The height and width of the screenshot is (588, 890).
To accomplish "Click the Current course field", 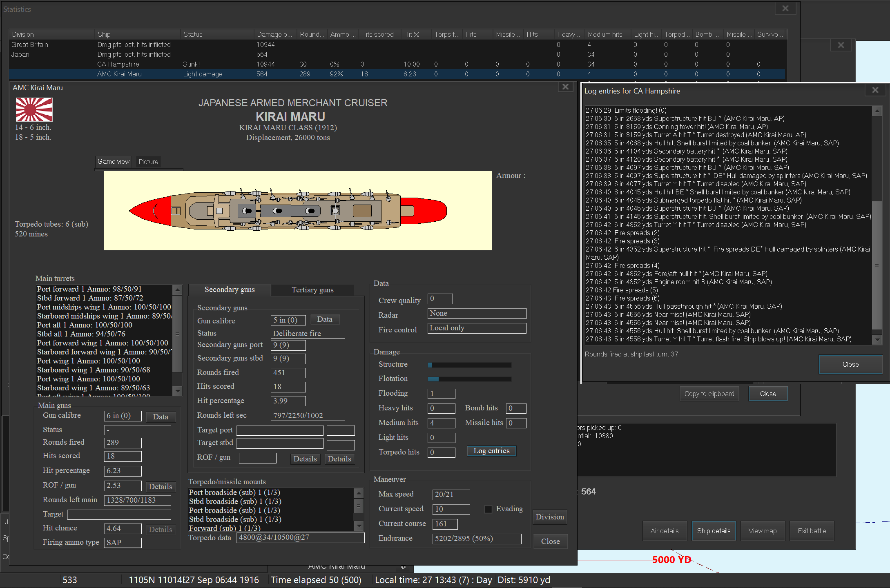I will [x=445, y=524].
